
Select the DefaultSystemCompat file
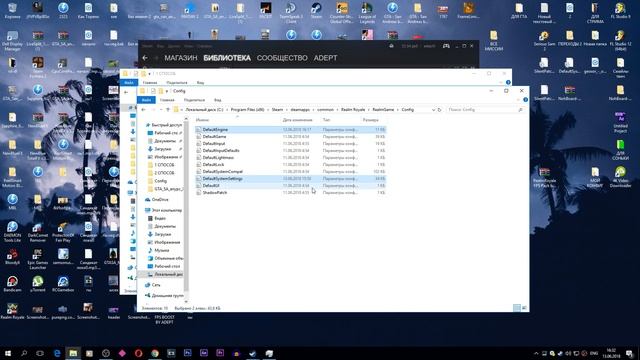290,171
